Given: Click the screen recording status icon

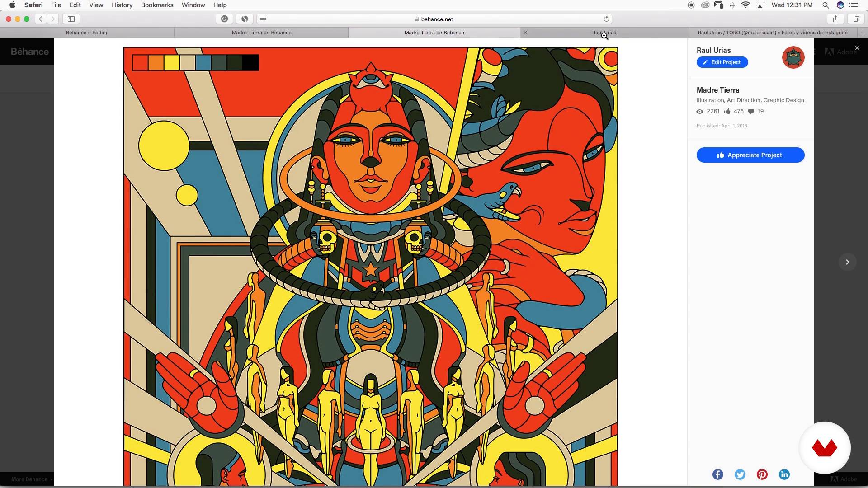Looking at the screenshot, I should [691, 5].
